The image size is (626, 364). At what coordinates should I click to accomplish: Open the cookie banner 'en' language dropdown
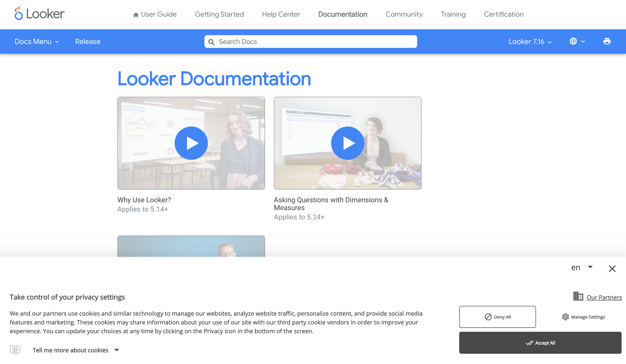point(581,268)
